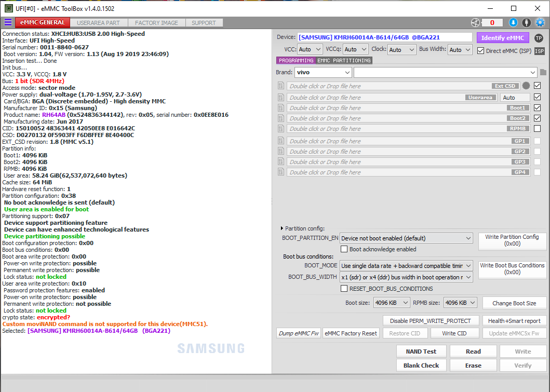
Task: Click Write Boot Bus Conditions (0x00) button
Action: click(512, 269)
